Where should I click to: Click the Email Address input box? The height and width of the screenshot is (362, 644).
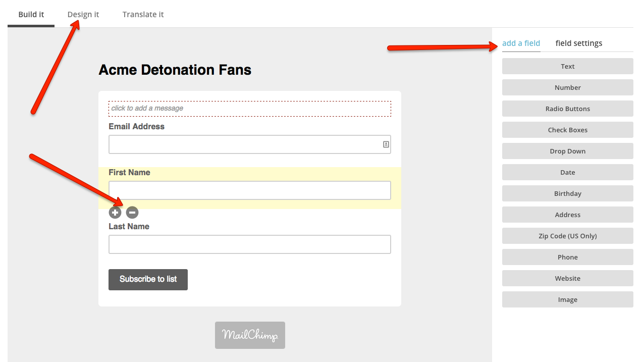pyautogui.click(x=250, y=144)
